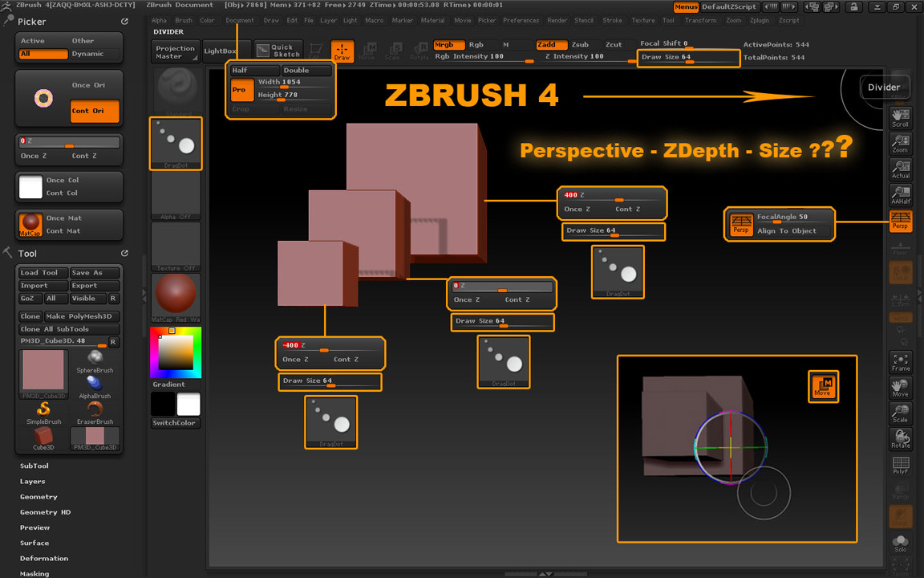Click the right shelf Rotate navigation icon
Image resolution: width=924 pixels, height=578 pixels.
tap(900, 439)
